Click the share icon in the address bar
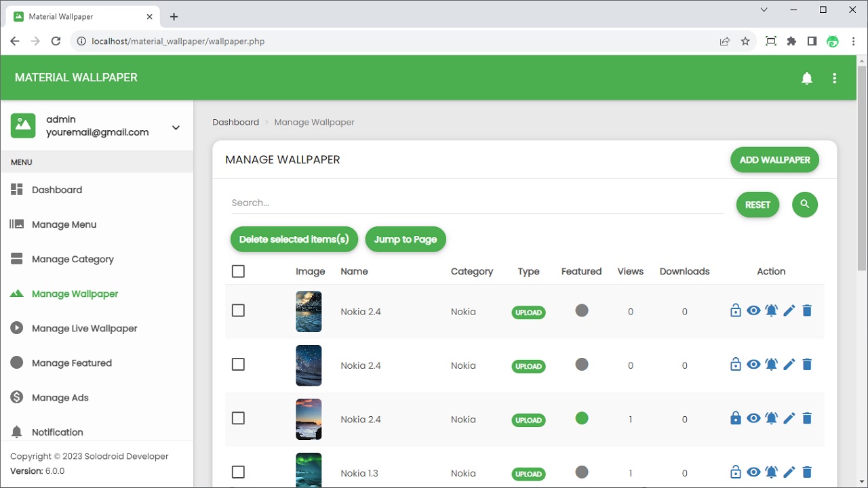 point(725,41)
